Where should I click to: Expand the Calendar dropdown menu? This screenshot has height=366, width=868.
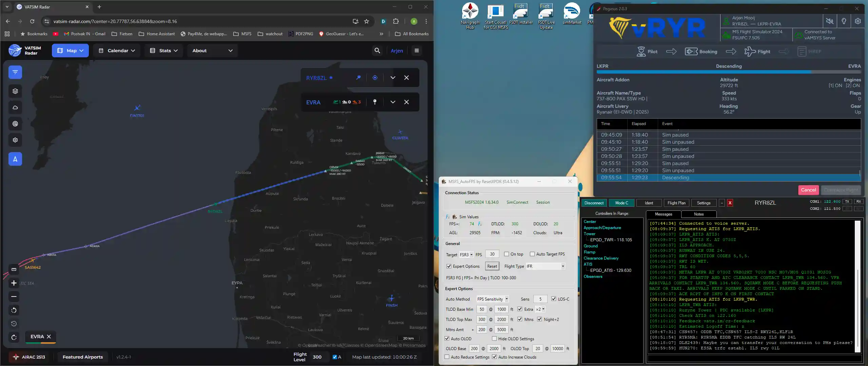(117, 50)
